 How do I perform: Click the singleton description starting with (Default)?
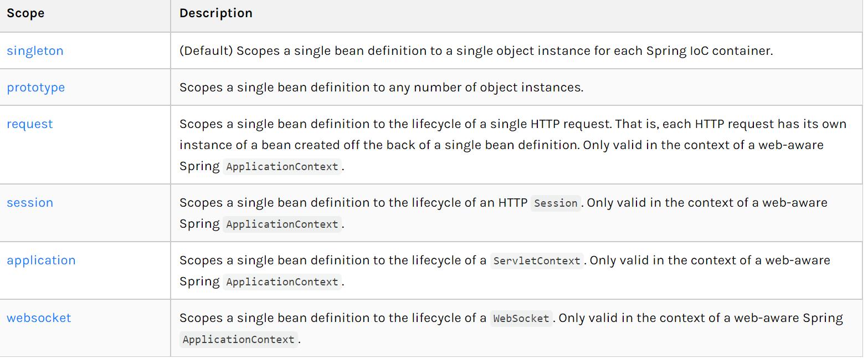(476, 51)
